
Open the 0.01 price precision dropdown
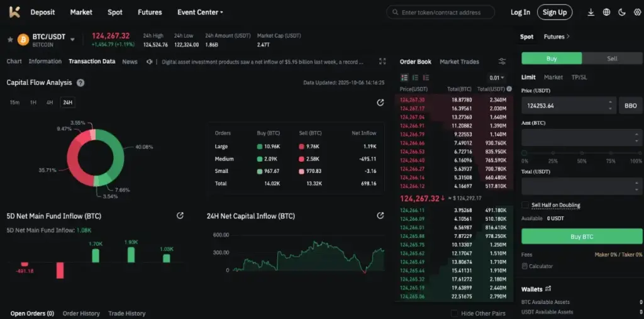tap(497, 77)
